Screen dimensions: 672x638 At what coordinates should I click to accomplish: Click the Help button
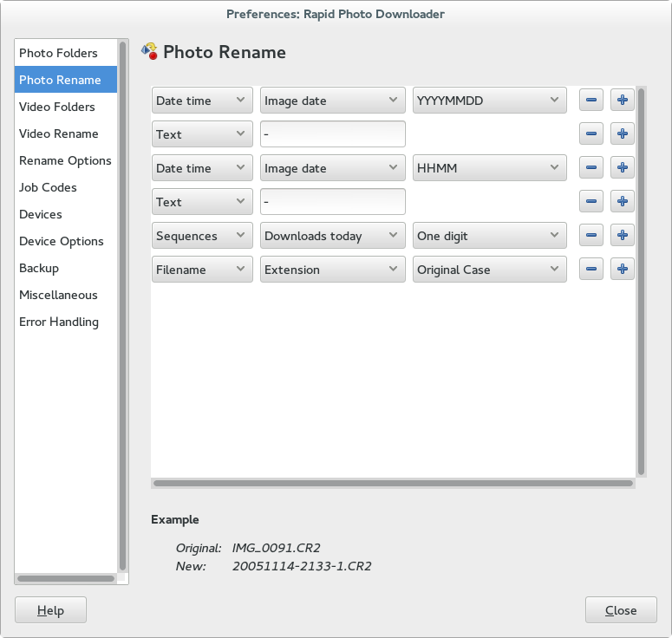(x=50, y=609)
